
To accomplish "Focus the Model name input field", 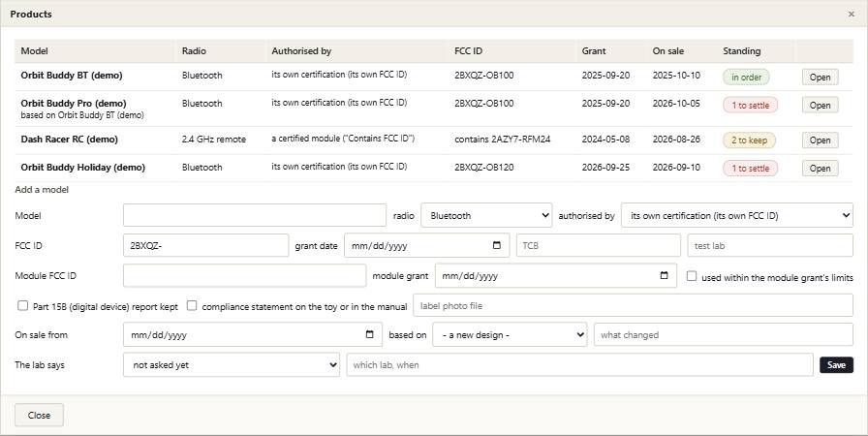I will [255, 215].
